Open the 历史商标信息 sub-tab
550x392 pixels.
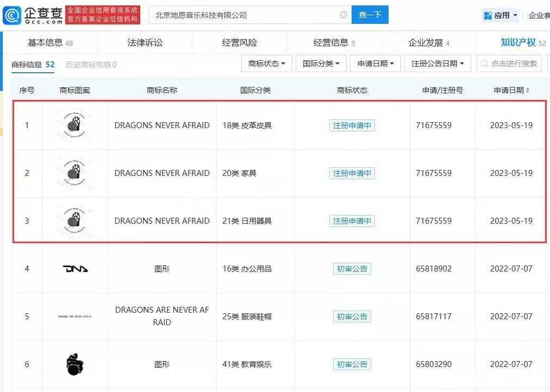click(91, 65)
